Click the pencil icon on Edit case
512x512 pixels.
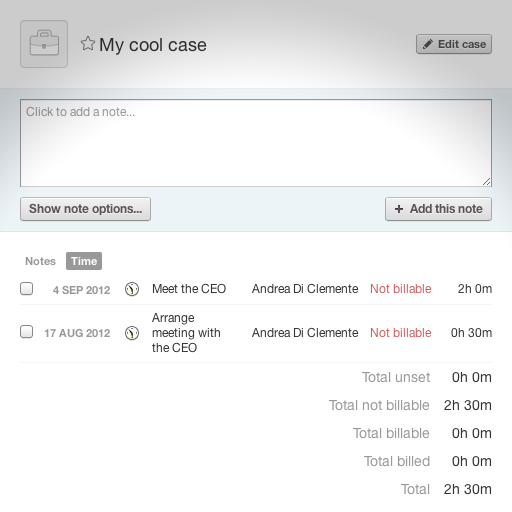(x=428, y=44)
